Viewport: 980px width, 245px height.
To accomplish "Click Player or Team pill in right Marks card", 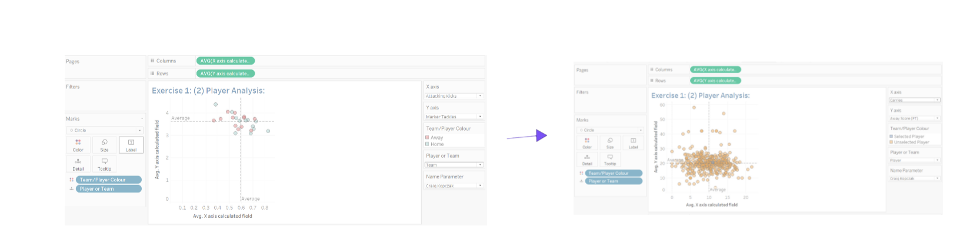I will pyautogui.click(x=614, y=181).
